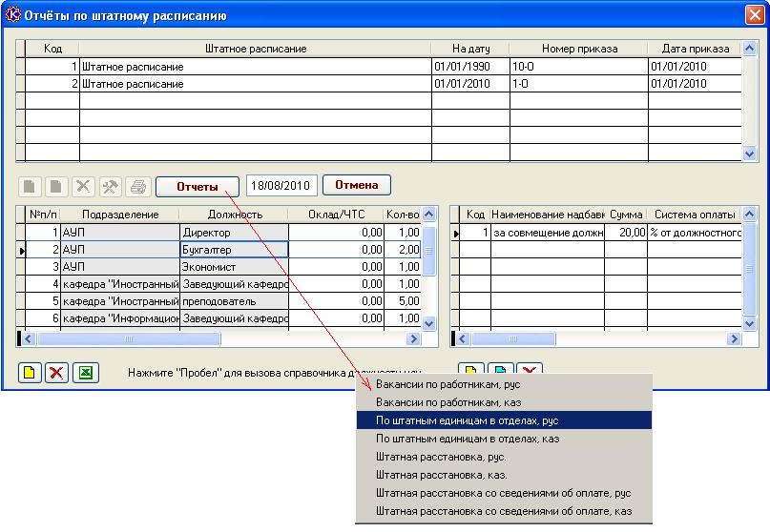Click right arrow of allowances table horizontal scrollbar
770x532 pixels.
[x=734, y=339]
